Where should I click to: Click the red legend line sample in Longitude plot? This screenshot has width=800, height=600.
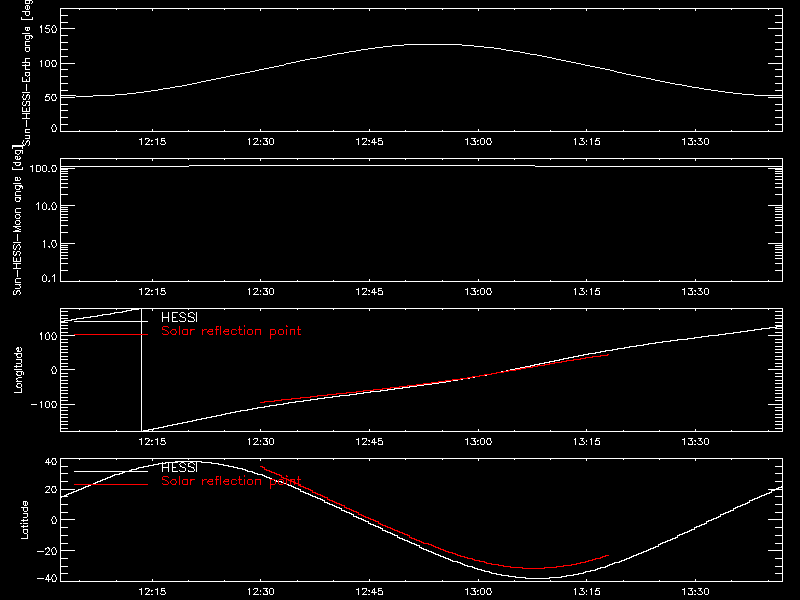pos(111,335)
